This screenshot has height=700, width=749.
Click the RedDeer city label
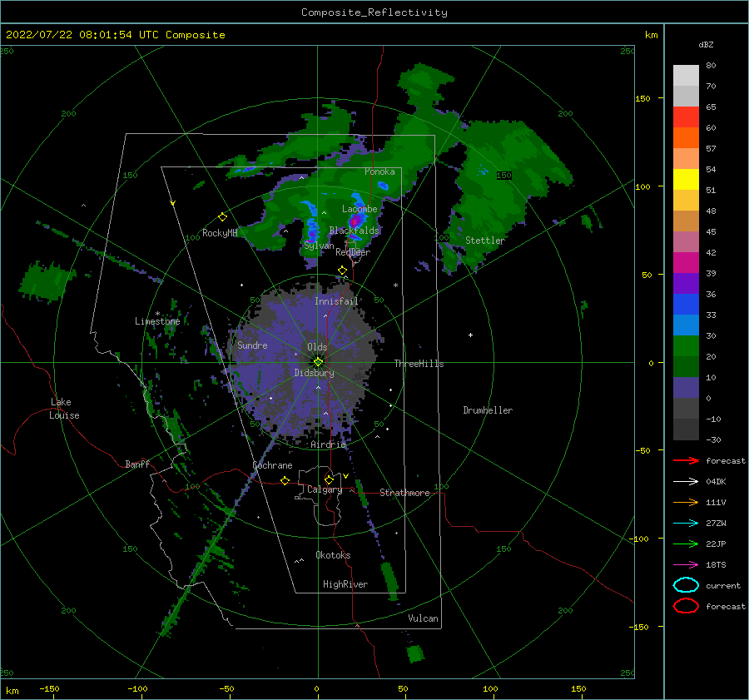[353, 252]
